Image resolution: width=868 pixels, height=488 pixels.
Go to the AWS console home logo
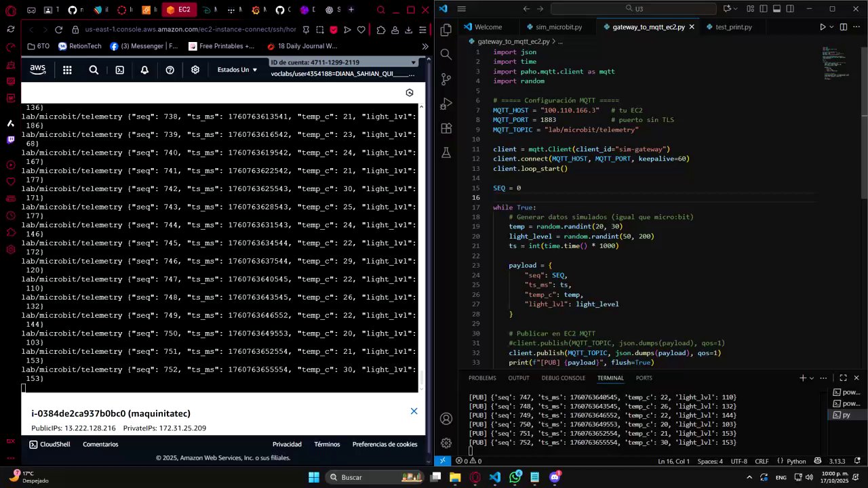coord(38,70)
